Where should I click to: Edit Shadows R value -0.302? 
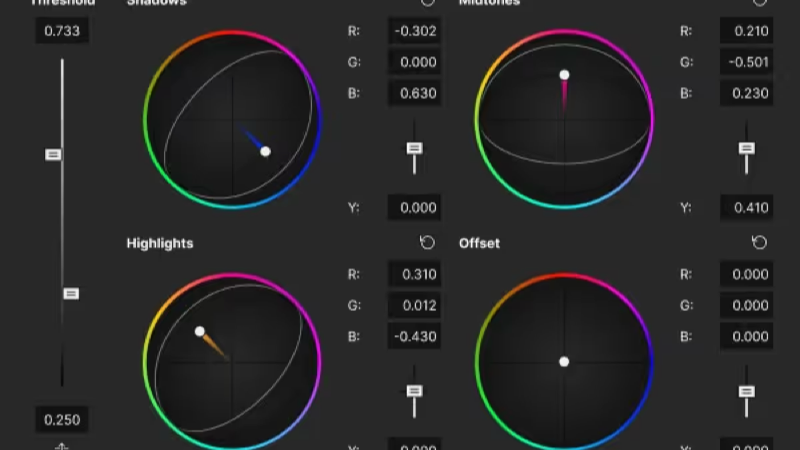[414, 31]
